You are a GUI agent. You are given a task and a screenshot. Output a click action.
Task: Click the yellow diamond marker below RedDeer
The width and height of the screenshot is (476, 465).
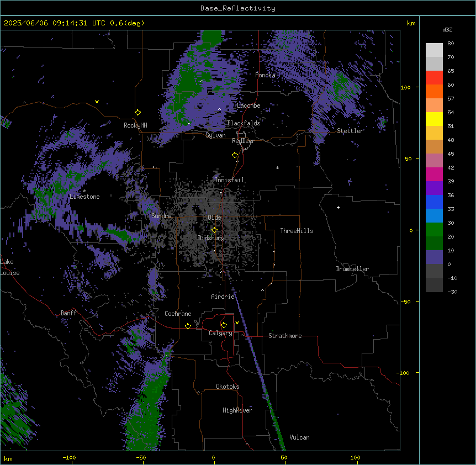pos(235,155)
